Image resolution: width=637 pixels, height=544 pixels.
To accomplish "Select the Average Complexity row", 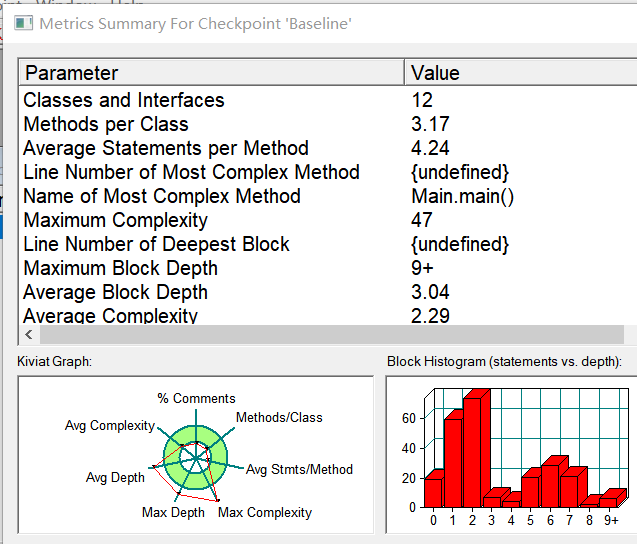I will (x=328, y=315).
